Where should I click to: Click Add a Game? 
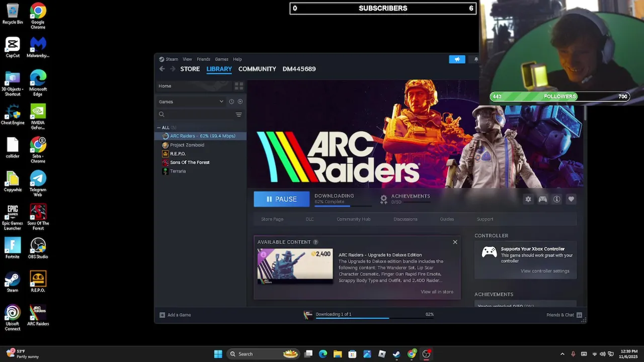click(175, 315)
